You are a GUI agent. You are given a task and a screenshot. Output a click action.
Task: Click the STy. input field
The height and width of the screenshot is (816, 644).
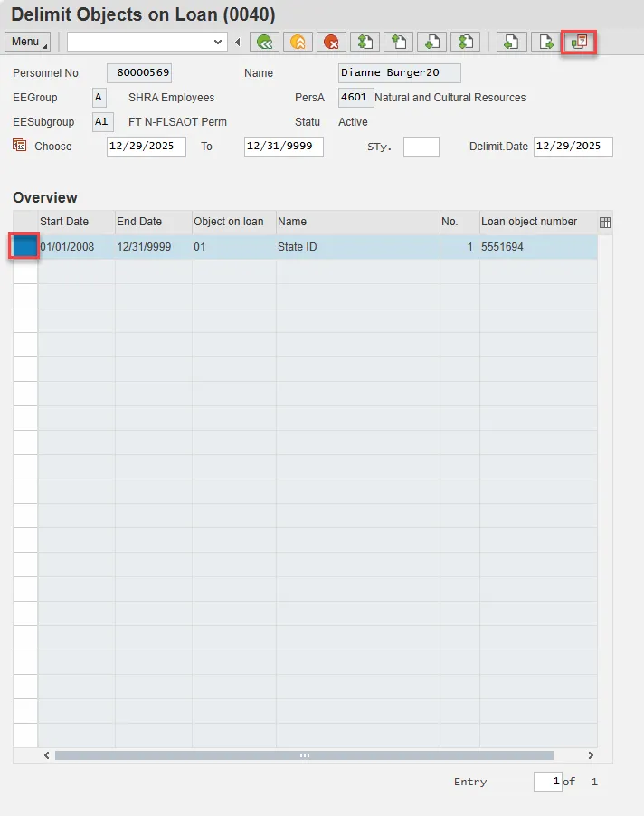[421, 147]
